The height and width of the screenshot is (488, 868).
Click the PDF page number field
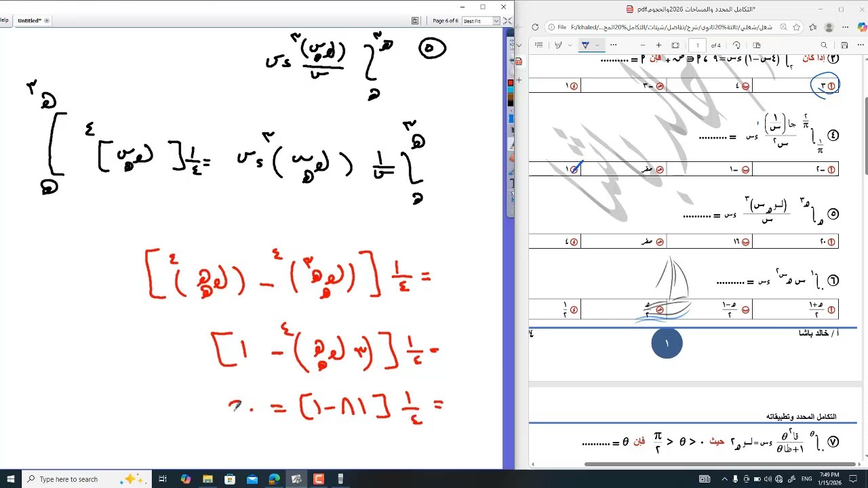(697, 45)
